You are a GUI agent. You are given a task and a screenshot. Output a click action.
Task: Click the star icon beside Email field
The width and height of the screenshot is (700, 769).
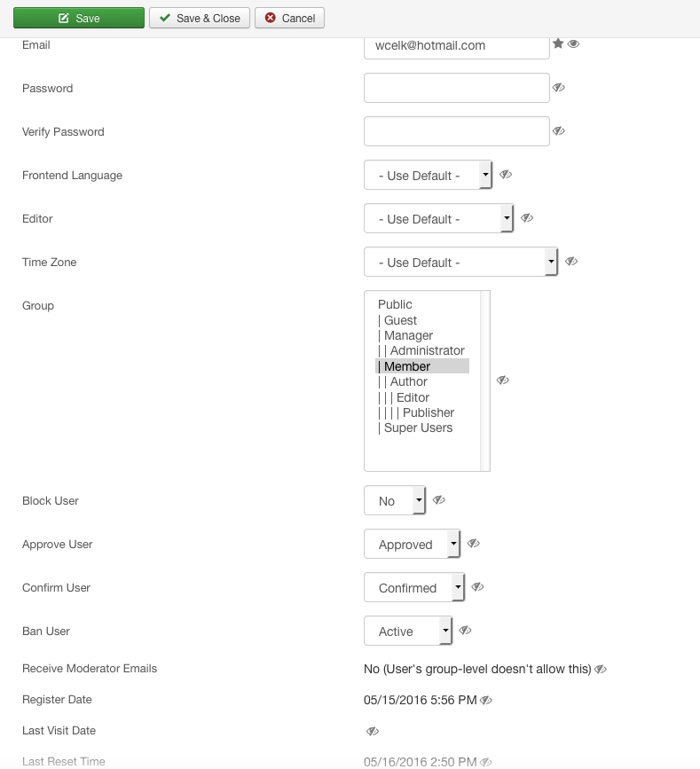[558, 43]
